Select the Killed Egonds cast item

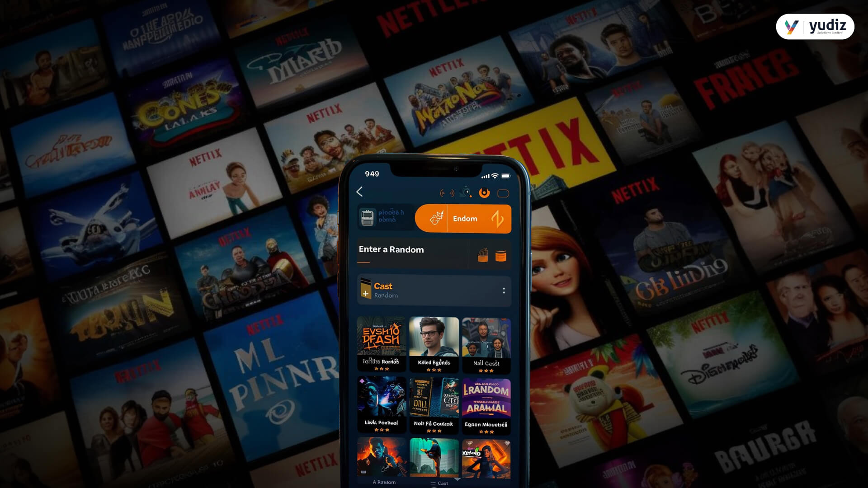pos(434,344)
